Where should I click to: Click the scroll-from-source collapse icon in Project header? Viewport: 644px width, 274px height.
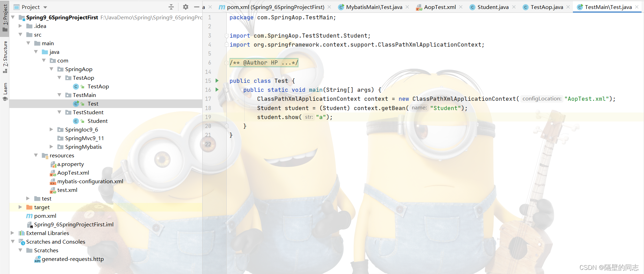[x=171, y=7]
